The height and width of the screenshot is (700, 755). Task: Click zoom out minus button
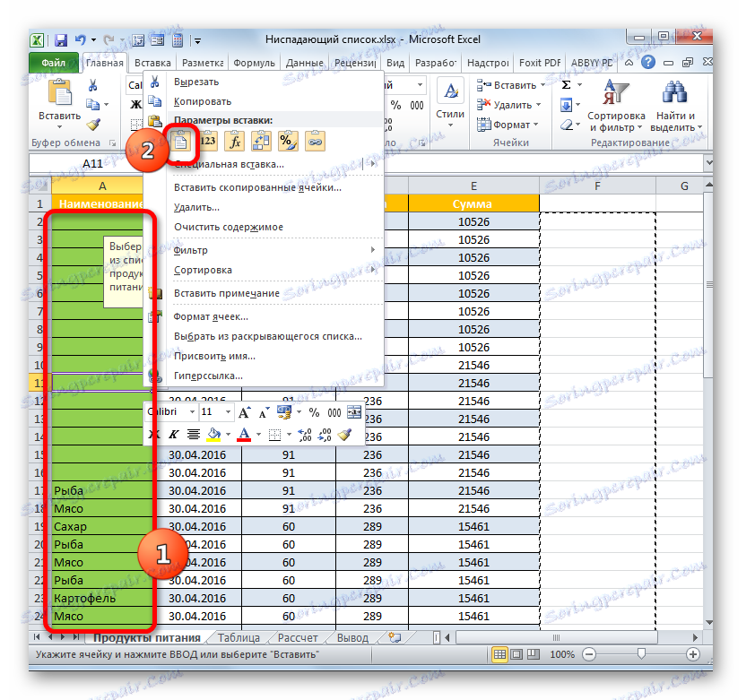589,654
